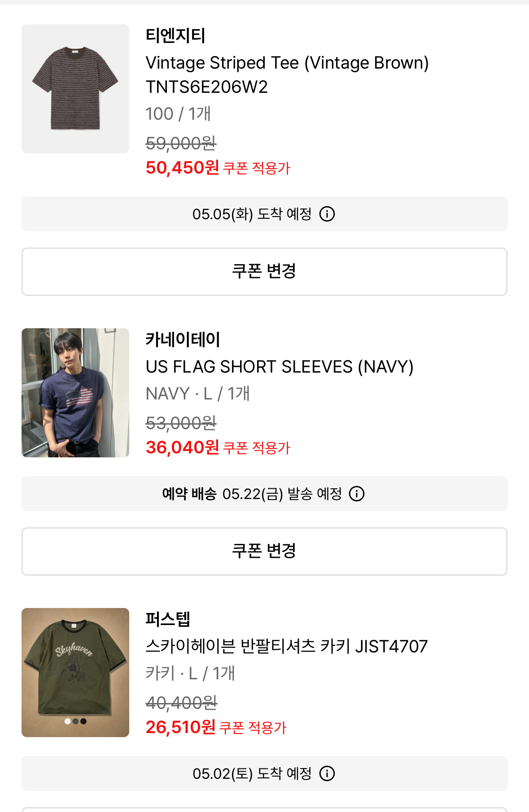Tap the 카키 · L / 1개 option text
Image resolution: width=529 pixels, height=812 pixels.
tap(190, 673)
